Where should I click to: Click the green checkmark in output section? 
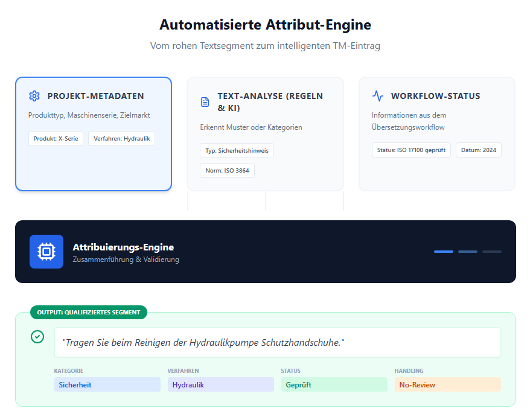37,337
